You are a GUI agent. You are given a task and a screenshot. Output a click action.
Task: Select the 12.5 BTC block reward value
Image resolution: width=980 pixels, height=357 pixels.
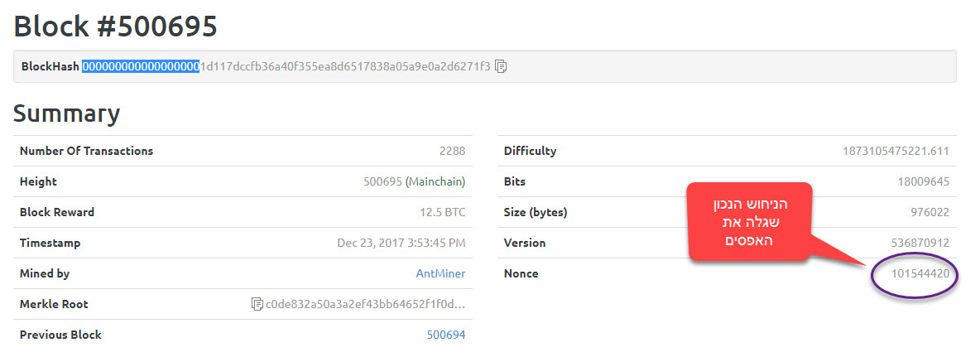(442, 212)
